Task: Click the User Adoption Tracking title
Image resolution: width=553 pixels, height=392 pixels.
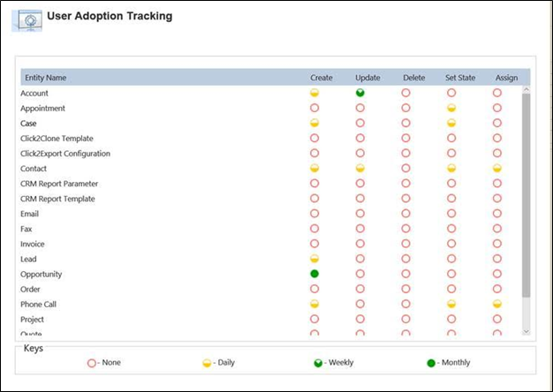Action: coord(110,16)
